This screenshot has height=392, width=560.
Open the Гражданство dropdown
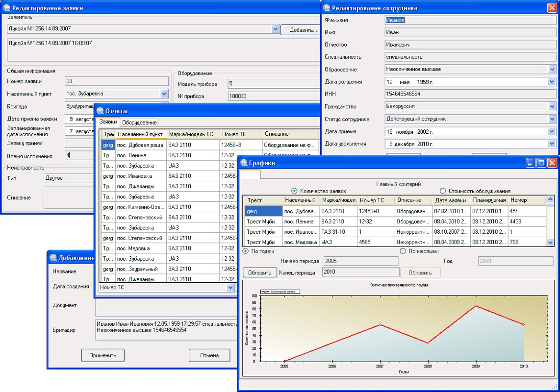(x=552, y=106)
